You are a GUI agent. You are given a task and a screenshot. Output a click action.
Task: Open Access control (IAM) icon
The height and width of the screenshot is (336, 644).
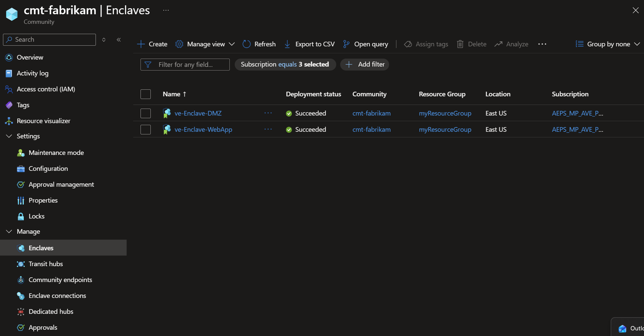coord(9,89)
